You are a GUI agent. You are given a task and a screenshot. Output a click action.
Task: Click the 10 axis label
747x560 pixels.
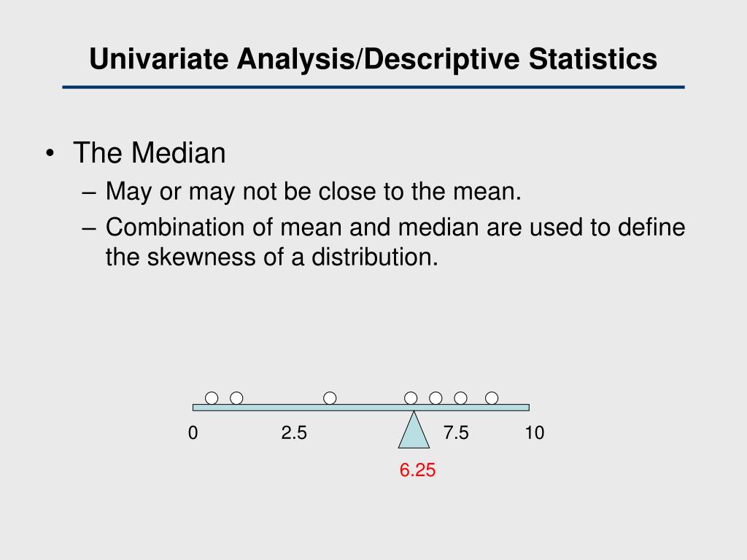click(535, 433)
